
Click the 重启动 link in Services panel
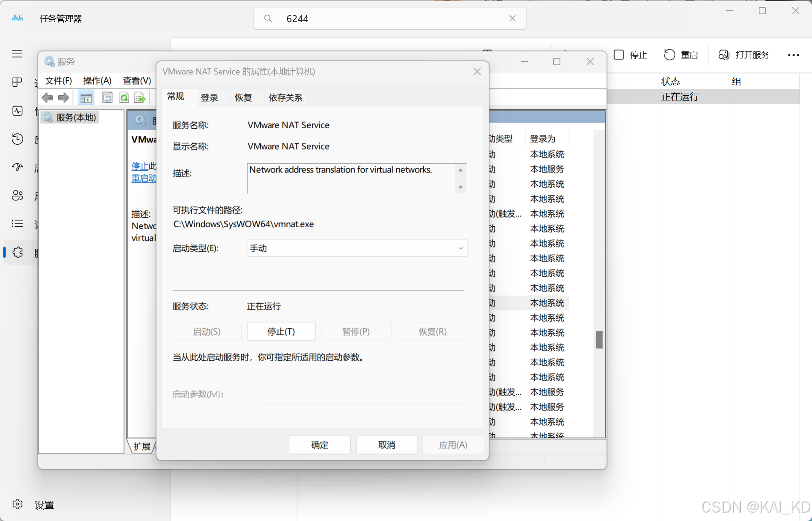[144, 178]
